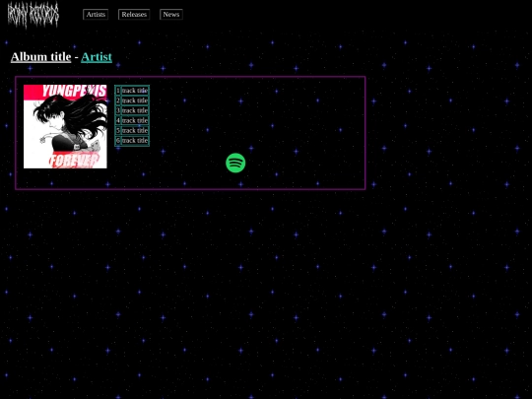Screen dimensions: 532x399
Task: Open the Yungpenis Forever album cover
Action: 65,126
